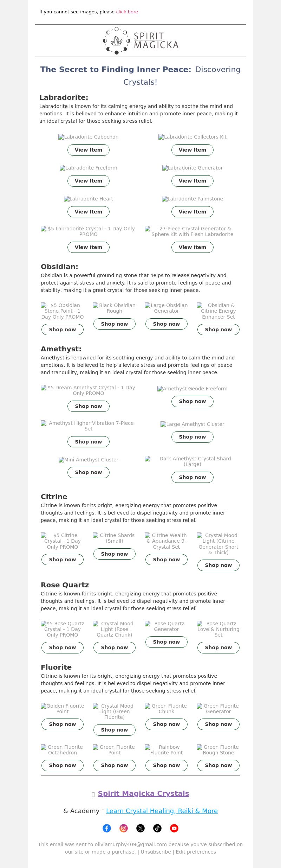Open the X (Twitter) social icon
The image size is (281, 868).
[140, 828]
